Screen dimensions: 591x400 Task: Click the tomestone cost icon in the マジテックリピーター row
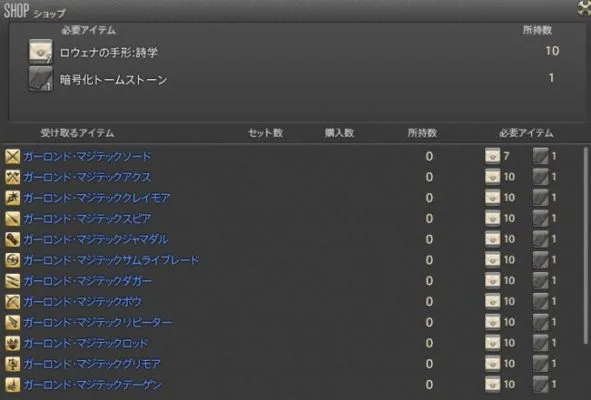[x=540, y=322]
